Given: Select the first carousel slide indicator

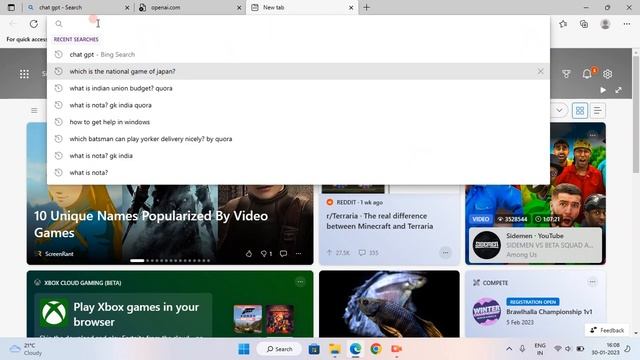Looking at the screenshot, I should [137, 260].
